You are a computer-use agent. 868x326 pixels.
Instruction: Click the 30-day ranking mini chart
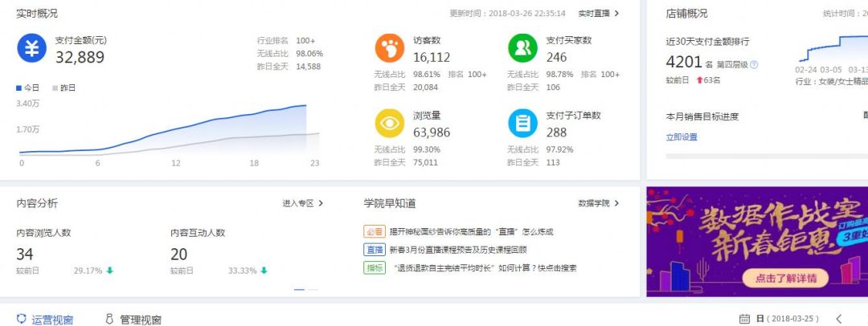click(832, 49)
